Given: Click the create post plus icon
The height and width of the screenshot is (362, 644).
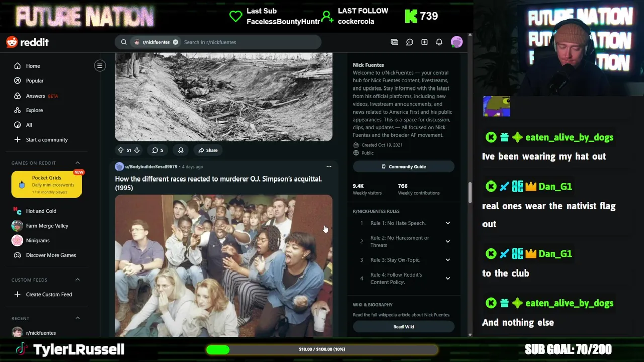Looking at the screenshot, I should tap(424, 42).
